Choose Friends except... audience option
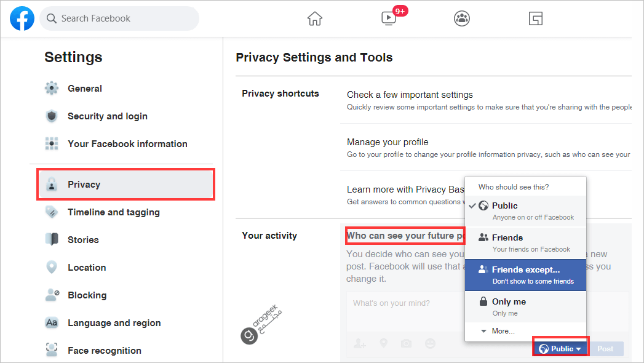This screenshot has height=363, width=644. 525,274
